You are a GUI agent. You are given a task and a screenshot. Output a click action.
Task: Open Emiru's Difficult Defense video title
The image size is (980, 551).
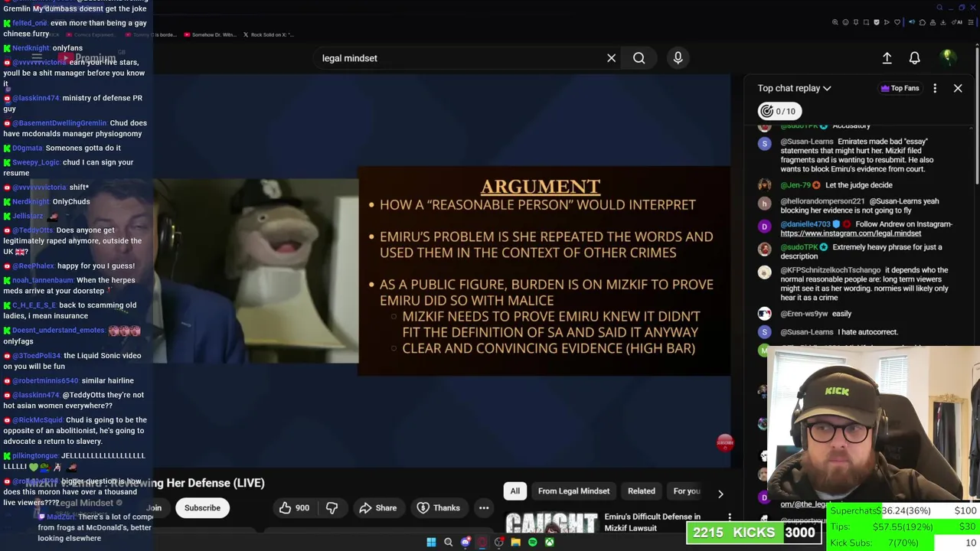pos(652,522)
